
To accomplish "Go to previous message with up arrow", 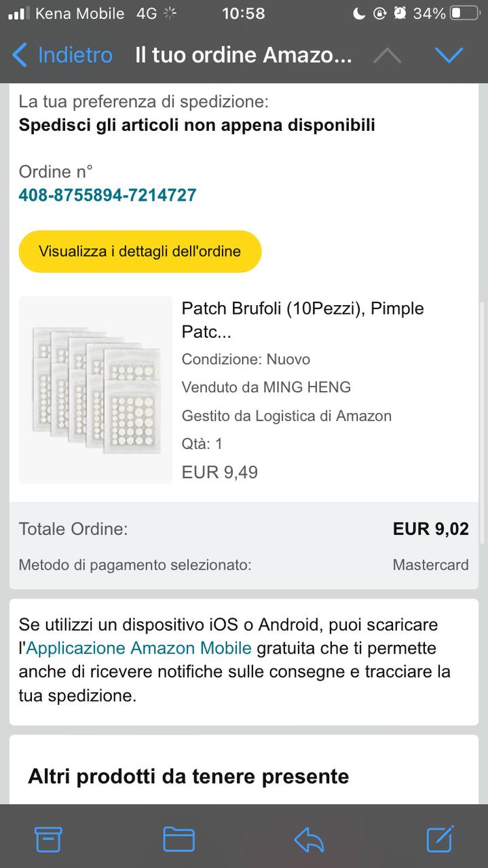I will click(x=387, y=56).
